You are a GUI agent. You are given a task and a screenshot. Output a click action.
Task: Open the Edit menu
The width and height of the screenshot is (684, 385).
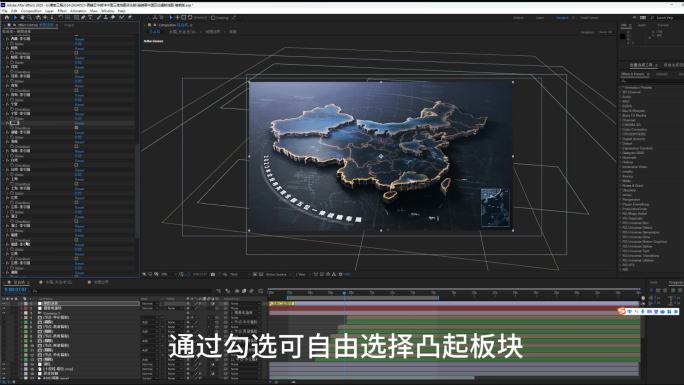tap(14, 10)
